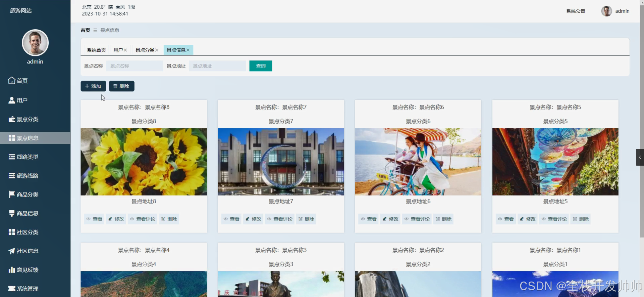644x297 pixels.
Task: Open 首页 in the sidebar
Action: click(35, 81)
